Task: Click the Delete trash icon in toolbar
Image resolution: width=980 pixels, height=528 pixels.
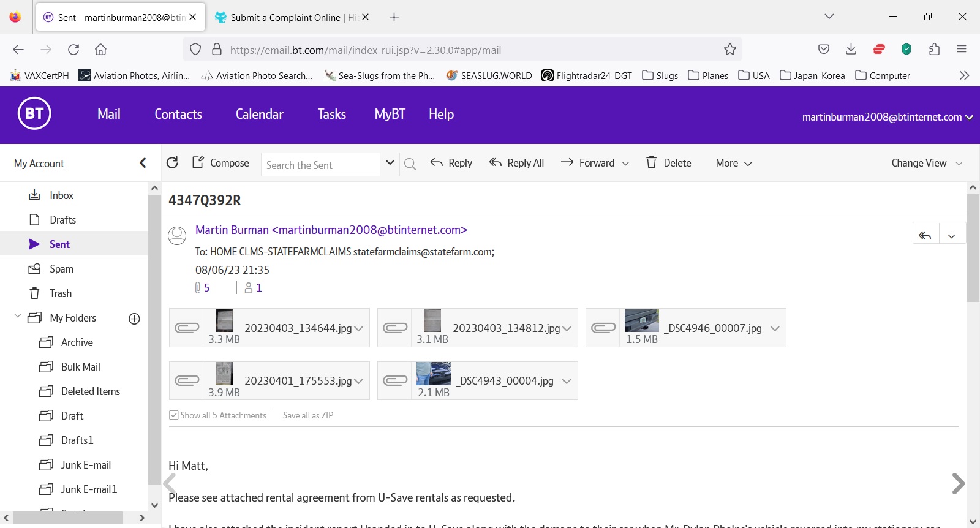Action: pyautogui.click(x=652, y=162)
